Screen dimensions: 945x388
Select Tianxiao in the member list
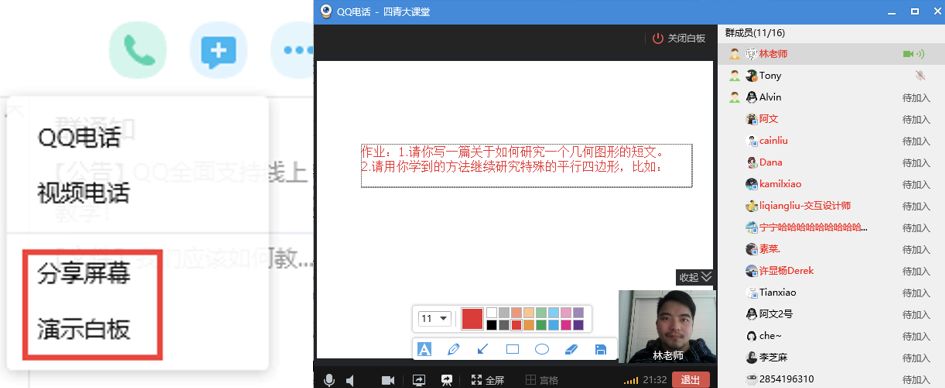click(831, 292)
